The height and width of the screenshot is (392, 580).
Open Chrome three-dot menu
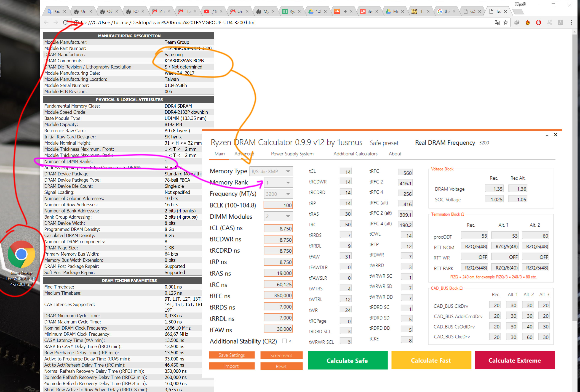click(571, 22)
